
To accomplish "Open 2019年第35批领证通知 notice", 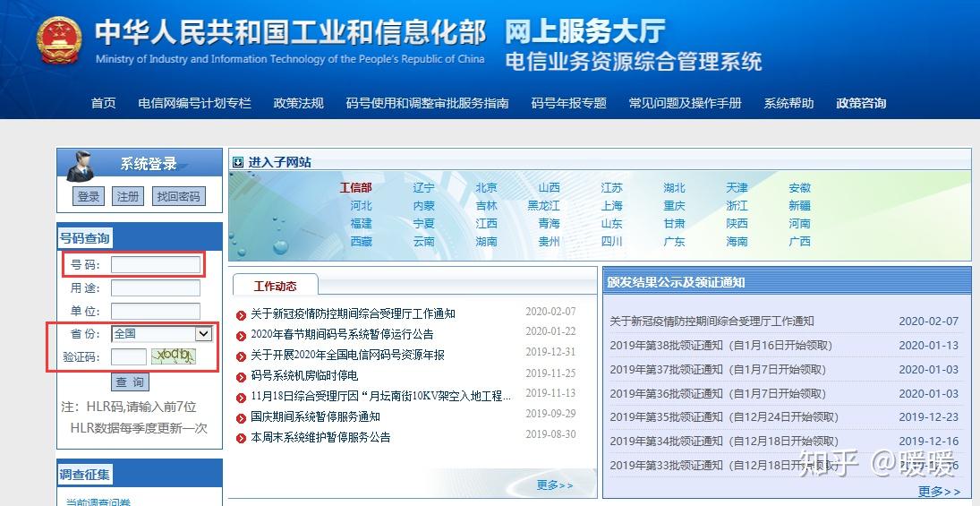I will [724, 417].
